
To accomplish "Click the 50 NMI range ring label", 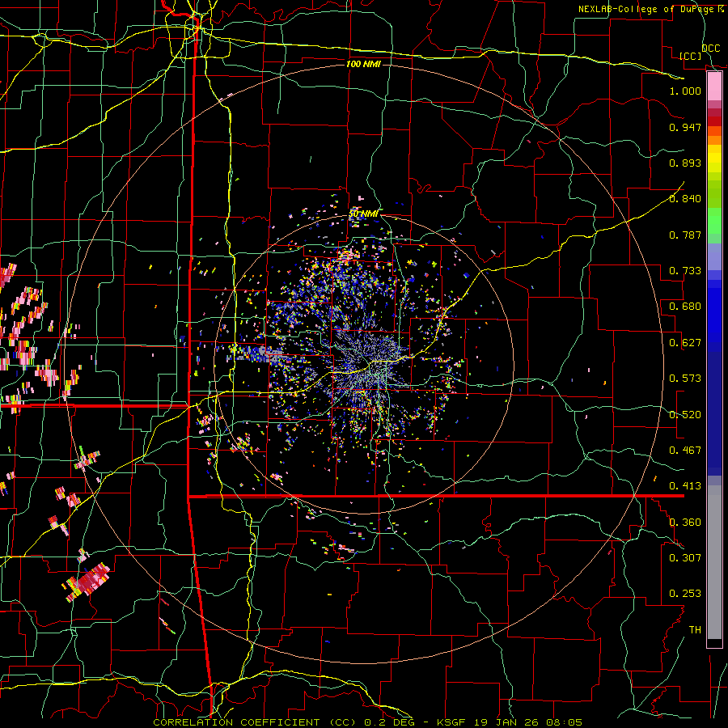I will [x=363, y=214].
